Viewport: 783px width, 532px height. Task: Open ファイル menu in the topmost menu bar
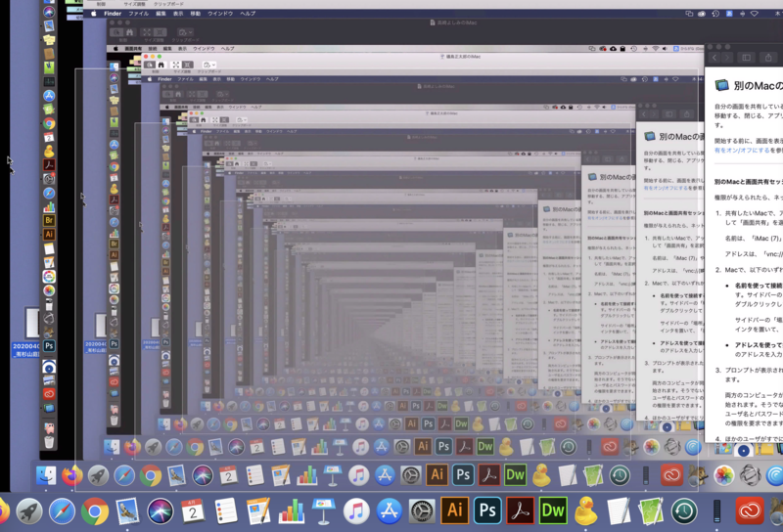pyautogui.click(x=138, y=14)
